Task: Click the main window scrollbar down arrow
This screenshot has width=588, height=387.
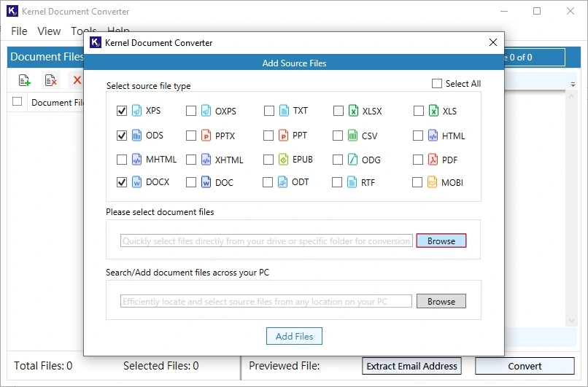Action: [571, 321]
